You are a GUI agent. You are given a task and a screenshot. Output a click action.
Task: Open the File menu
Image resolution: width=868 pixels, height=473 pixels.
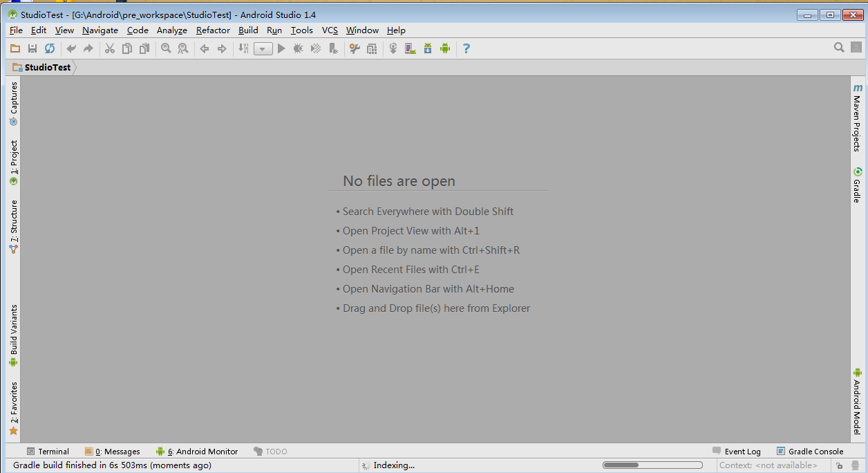(16, 30)
